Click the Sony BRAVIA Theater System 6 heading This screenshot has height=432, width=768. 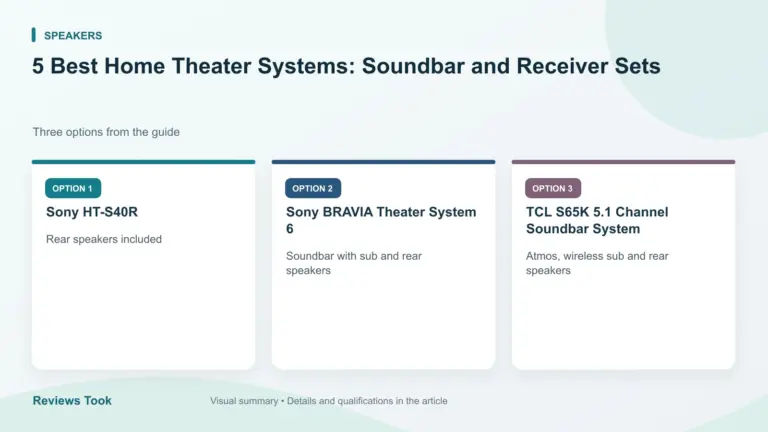tap(381, 220)
